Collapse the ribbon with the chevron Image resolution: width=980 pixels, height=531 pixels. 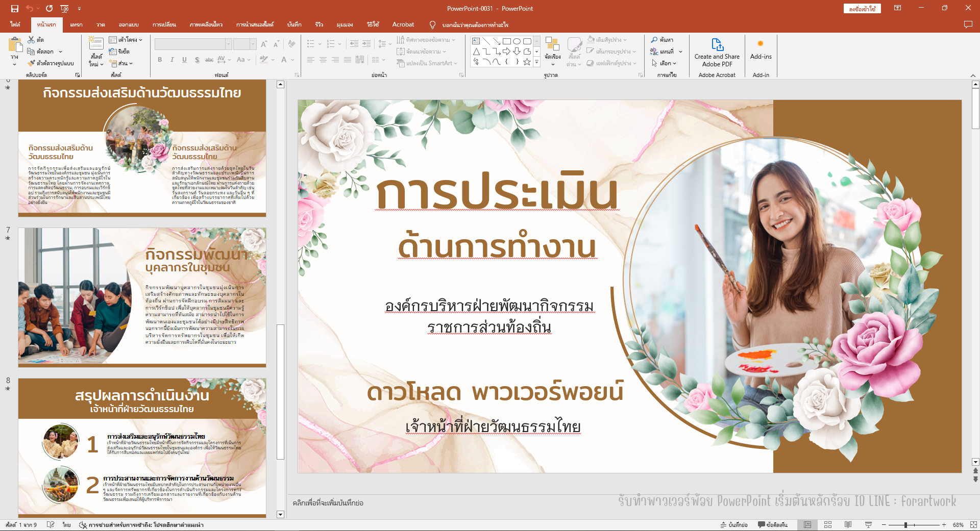pos(973,75)
